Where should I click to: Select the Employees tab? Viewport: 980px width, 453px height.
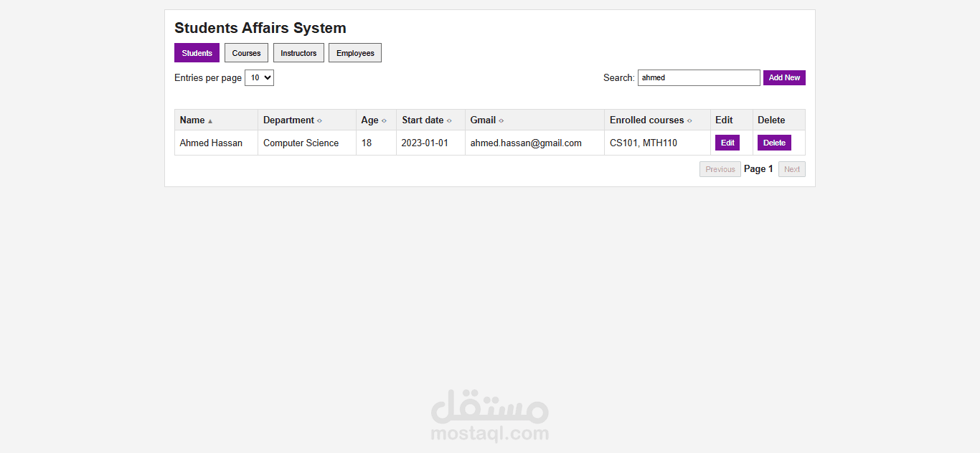[355, 53]
